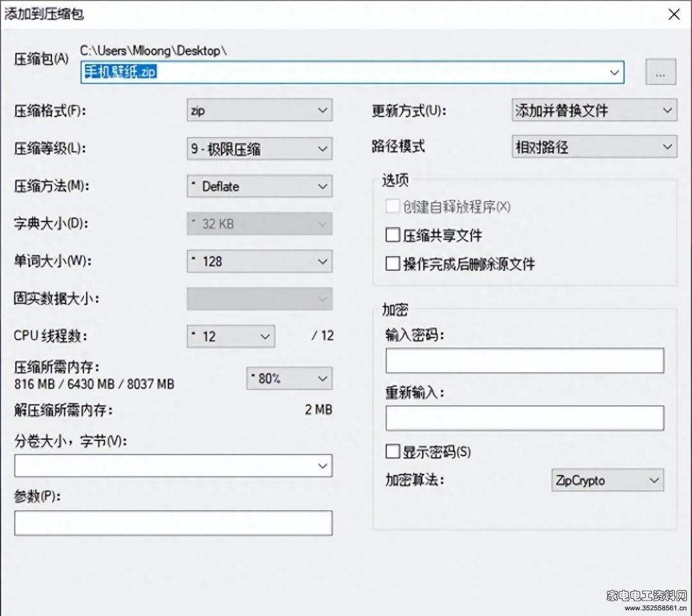This screenshot has width=692, height=616.
Task: Open the 压缩格式 zip dropdown
Action: click(259, 110)
